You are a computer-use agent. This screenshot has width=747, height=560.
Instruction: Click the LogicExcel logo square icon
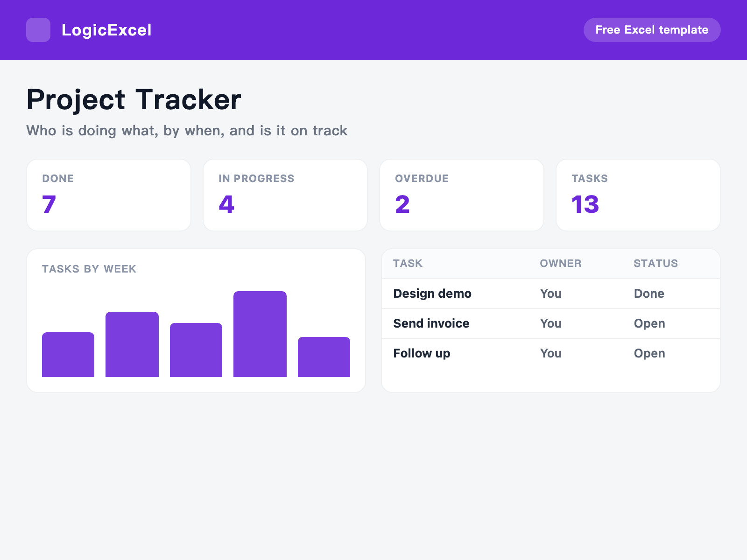click(x=38, y=30)
